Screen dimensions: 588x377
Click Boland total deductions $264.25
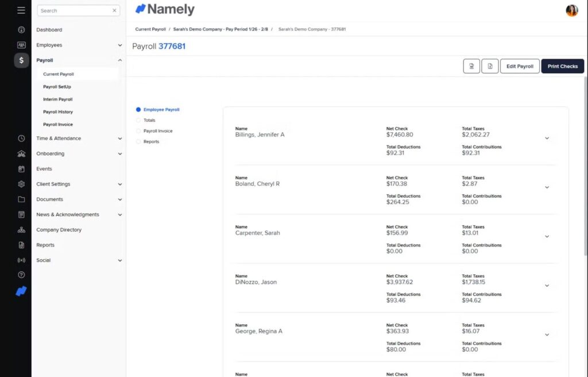[x=397, y=202]
